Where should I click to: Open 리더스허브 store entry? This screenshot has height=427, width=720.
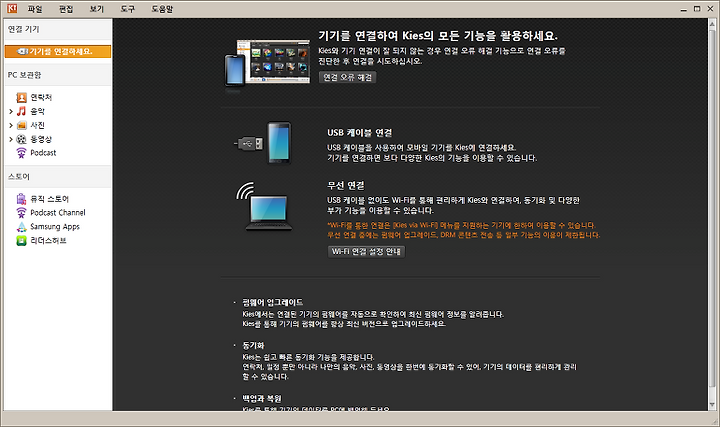pyautogui.click(x=48, y=241)
